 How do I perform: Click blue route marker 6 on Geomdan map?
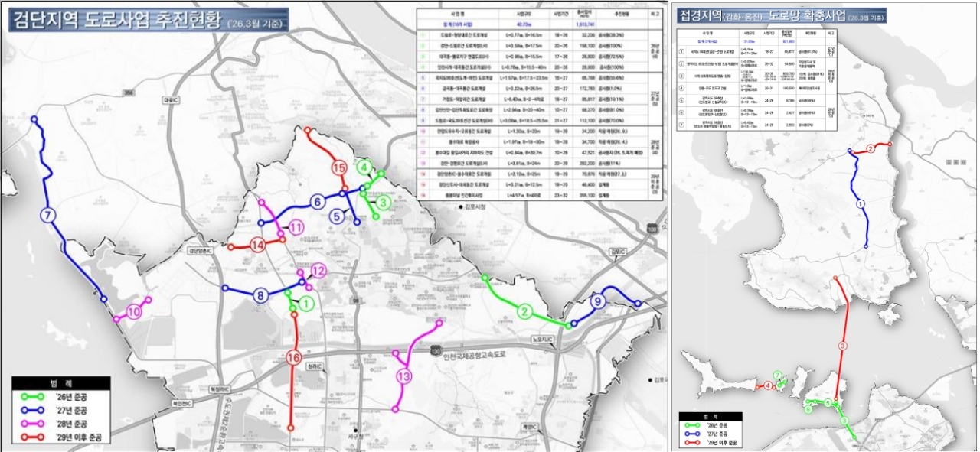tap(316, 202)
